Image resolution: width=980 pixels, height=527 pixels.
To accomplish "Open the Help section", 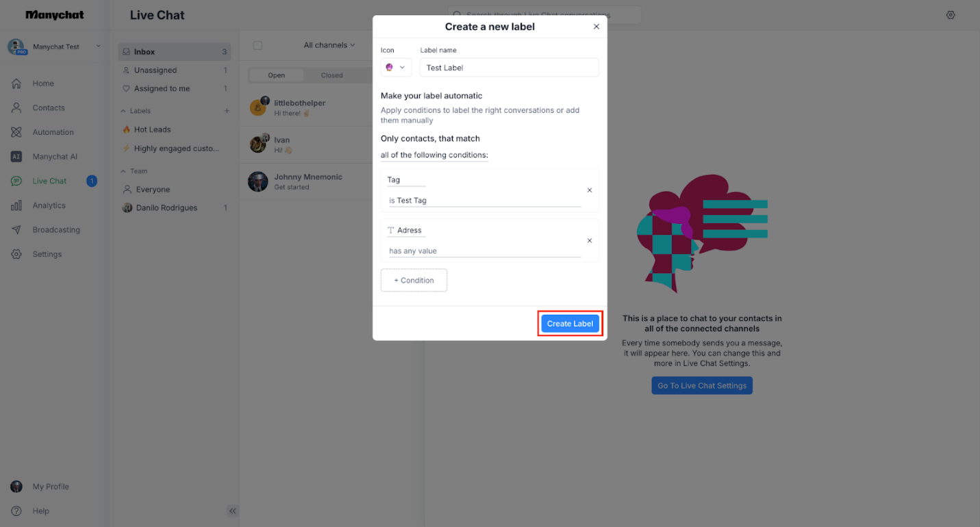I will click(40, 511).
